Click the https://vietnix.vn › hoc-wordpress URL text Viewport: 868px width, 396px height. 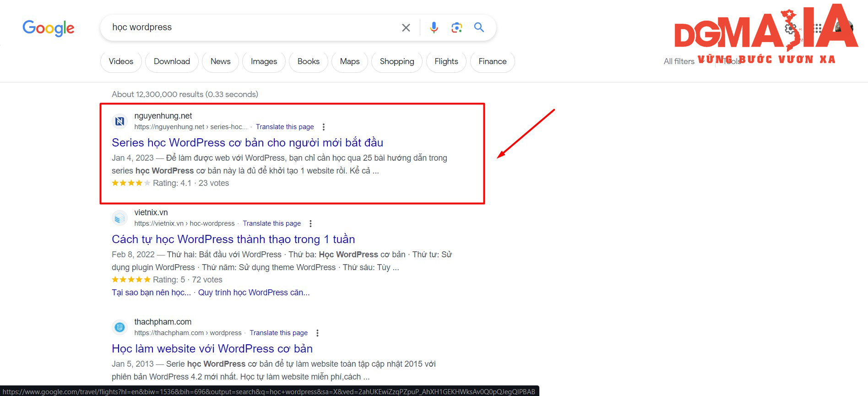click(x=184, y=223)
